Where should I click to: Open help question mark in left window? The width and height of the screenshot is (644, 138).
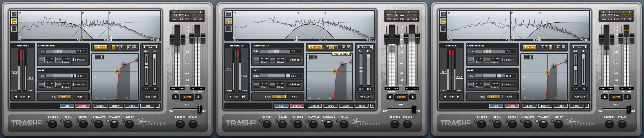tap(158, 106)
